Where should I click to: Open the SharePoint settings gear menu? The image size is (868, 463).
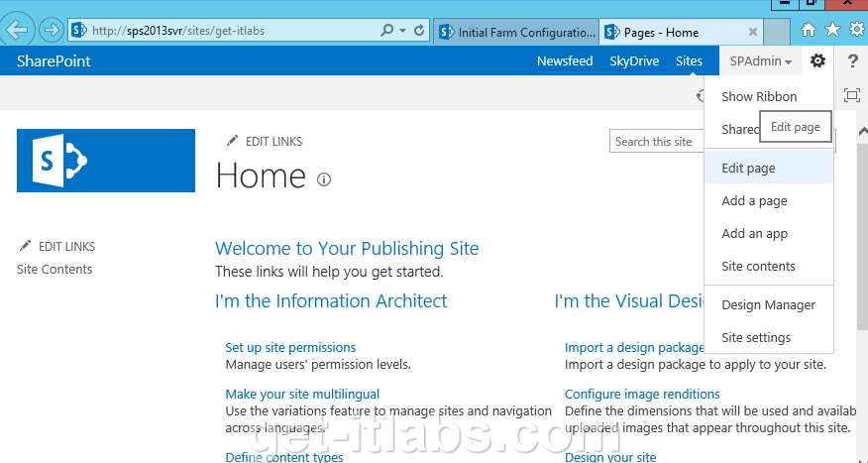[x=817, y=61]
